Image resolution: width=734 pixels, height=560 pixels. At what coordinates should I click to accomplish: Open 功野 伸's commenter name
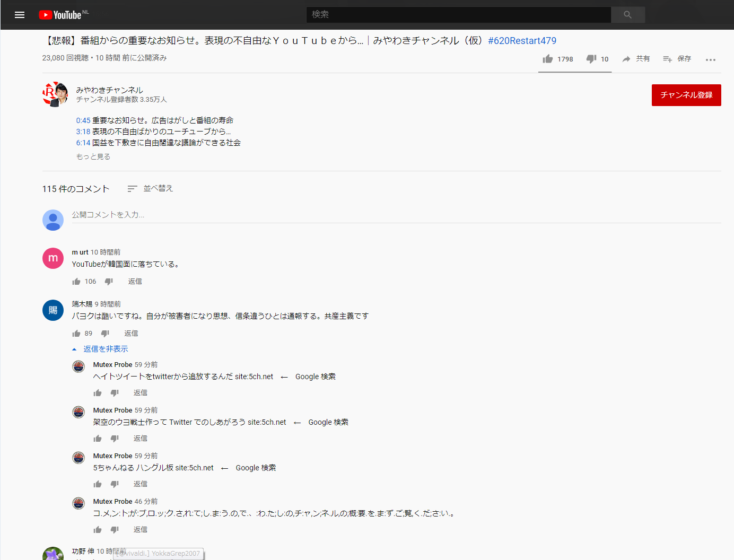[x=83, y=552]
